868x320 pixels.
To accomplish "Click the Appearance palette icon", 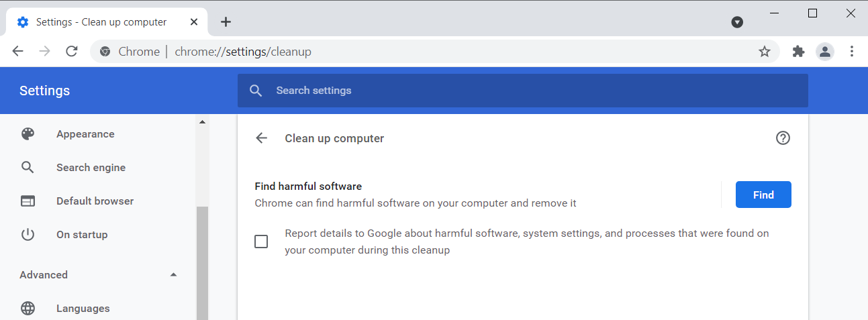I will (28, 134).
